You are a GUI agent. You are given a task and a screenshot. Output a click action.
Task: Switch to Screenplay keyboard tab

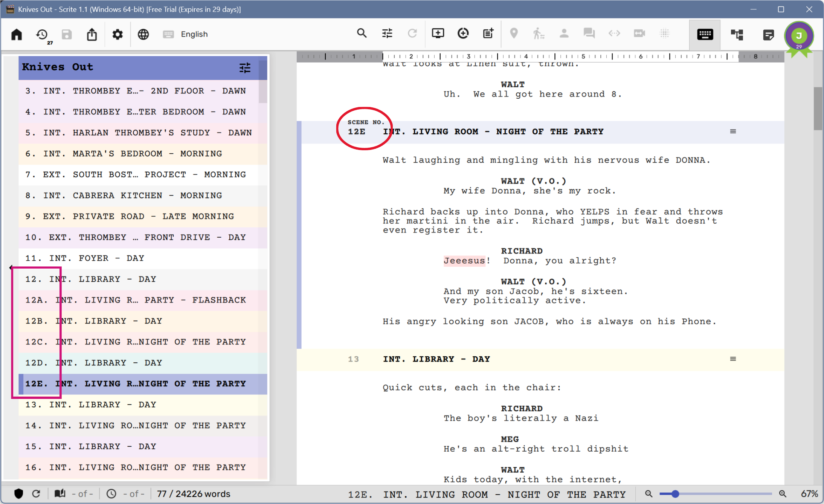(705, 35)
